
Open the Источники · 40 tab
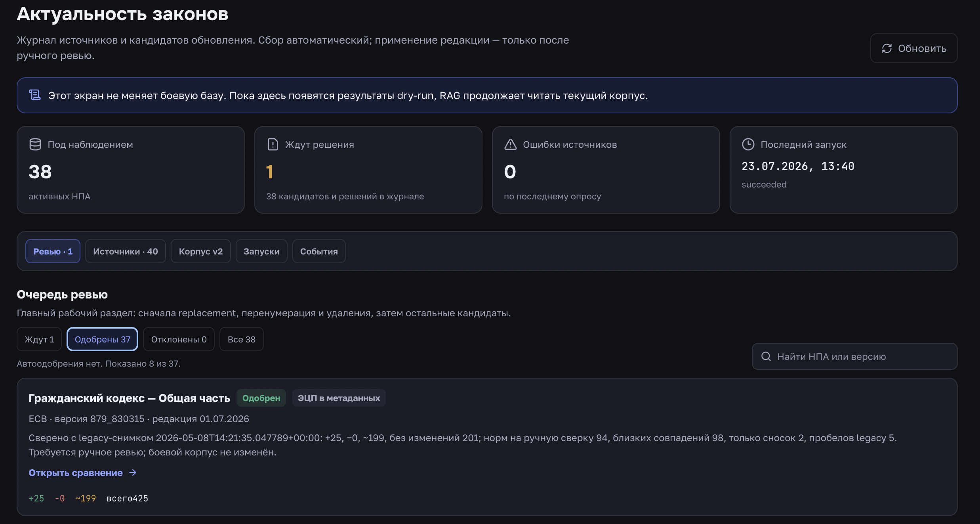[x=126, y=251]
